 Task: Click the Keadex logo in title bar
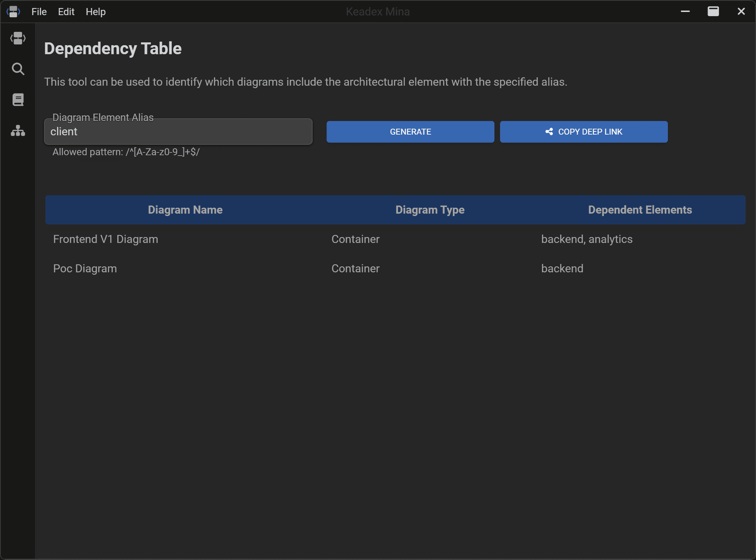13,11
